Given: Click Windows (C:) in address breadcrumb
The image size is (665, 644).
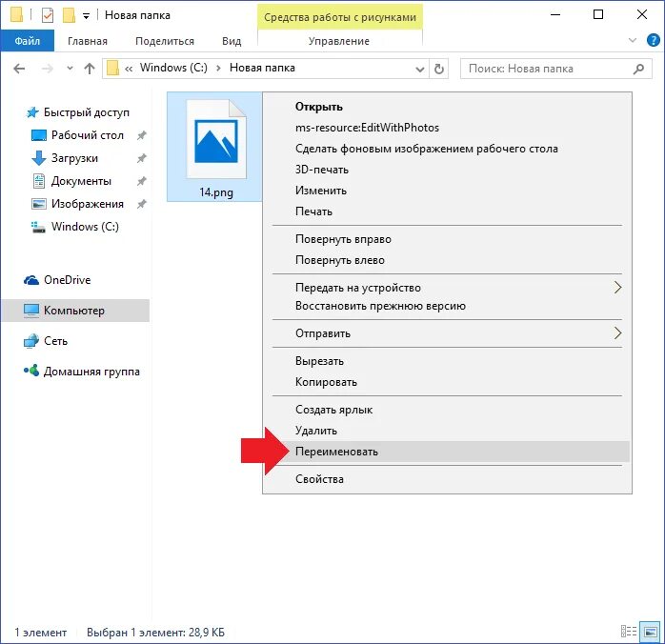Looking at the screenshot, I should pyautogui.click(x=173, y=68).
